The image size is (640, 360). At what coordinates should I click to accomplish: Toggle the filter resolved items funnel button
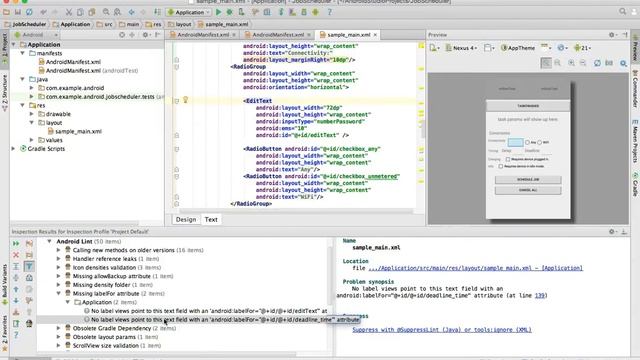[x=29, y=267]
